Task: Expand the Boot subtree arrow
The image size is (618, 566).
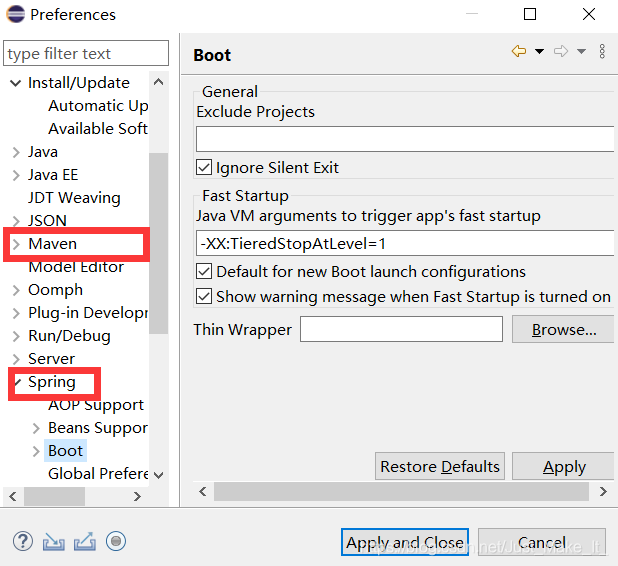Action: click(36, 451)
